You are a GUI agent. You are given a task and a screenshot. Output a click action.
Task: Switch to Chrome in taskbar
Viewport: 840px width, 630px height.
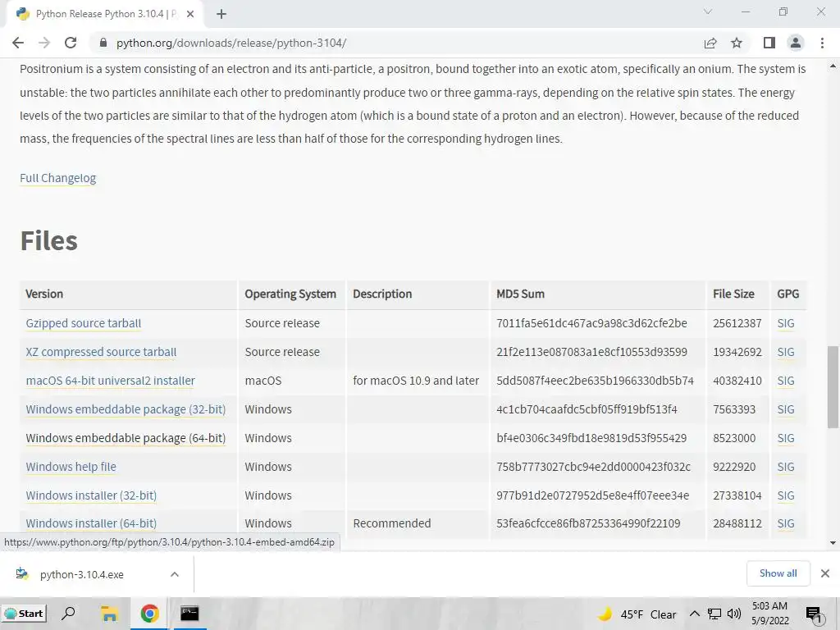pyautogui.click(x=149, y=614)
